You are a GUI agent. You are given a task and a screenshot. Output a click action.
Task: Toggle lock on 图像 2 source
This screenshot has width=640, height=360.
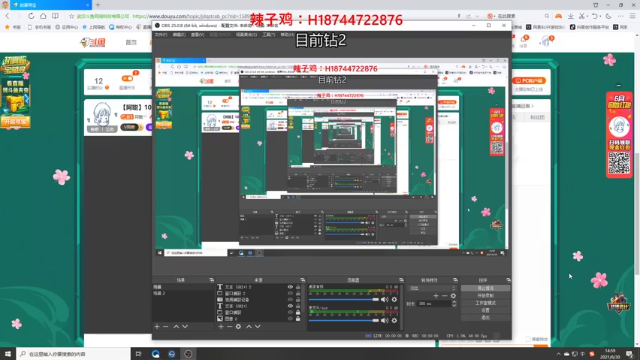298,318
